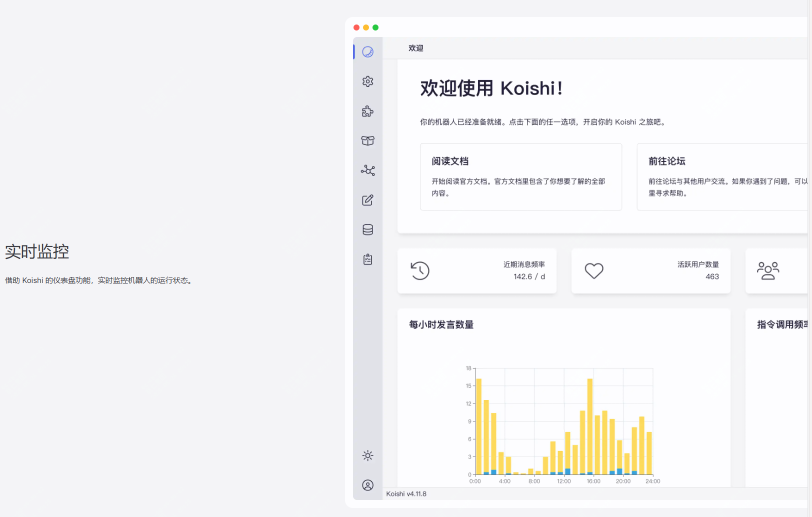Viewport: 812px width, 517px height.
Task: Open the sandbox edit pencil icon
Action: [x=367, y=200]
